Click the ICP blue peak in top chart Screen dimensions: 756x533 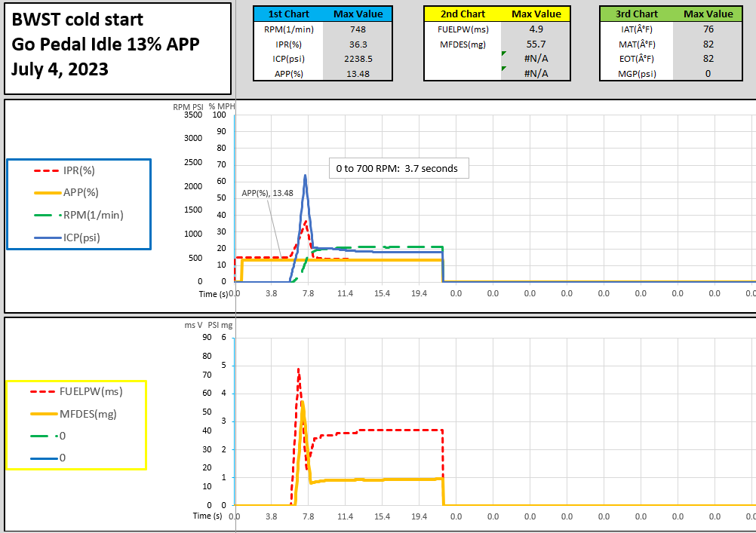tap(305, 176)
